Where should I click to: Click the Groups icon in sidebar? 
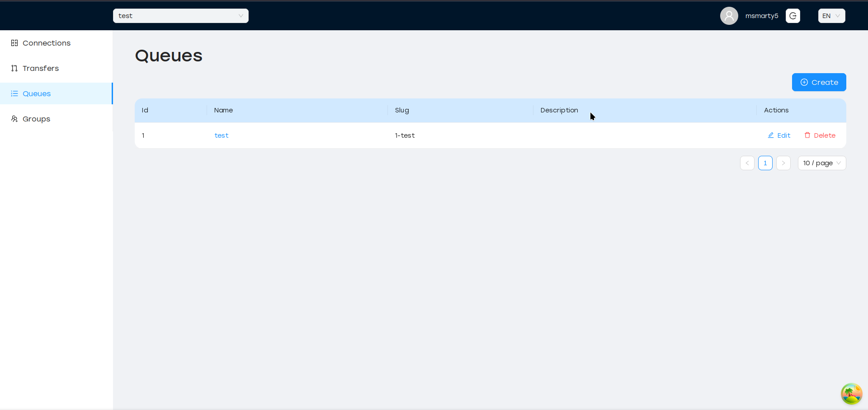[x=14, y=119]
